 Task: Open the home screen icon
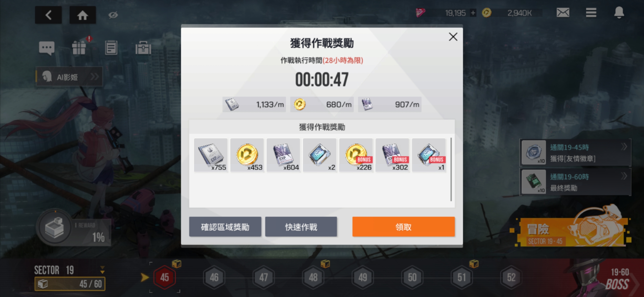click(x=83, y=15)
